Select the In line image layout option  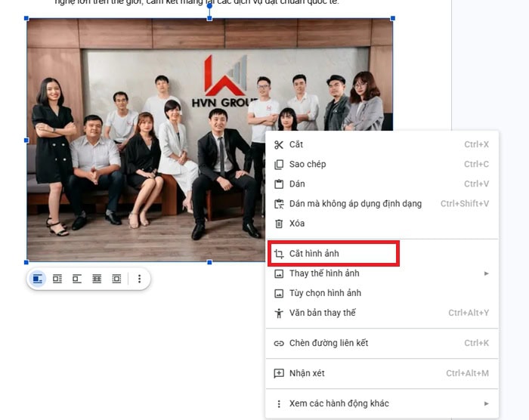tap(38, 279)
